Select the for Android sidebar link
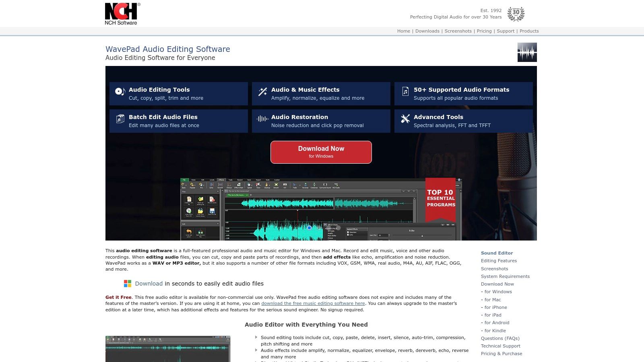Viewport: 644px width, 362px height. [x=497, y=323]
